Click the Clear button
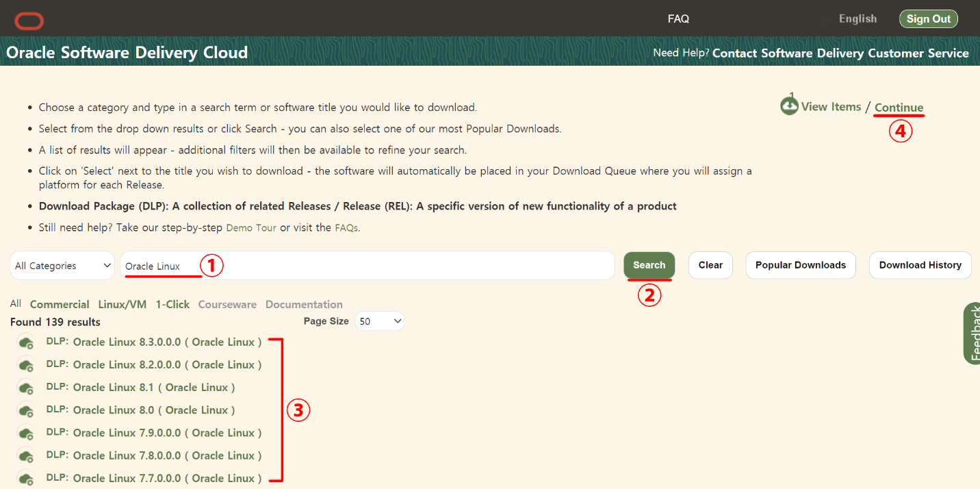The image size is (980, 489). pos(710,265)
